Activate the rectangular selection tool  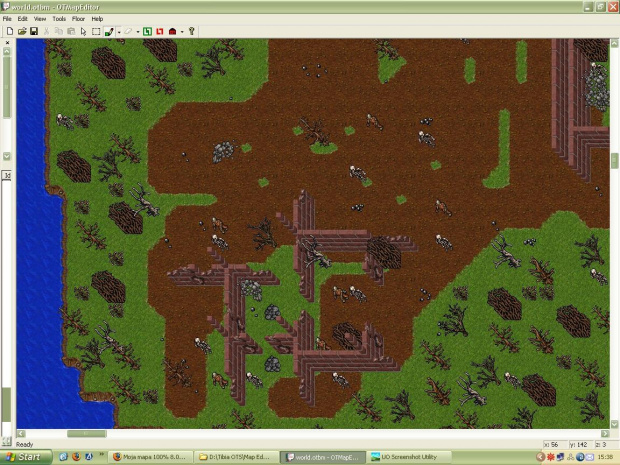click(x=96, y=32)
